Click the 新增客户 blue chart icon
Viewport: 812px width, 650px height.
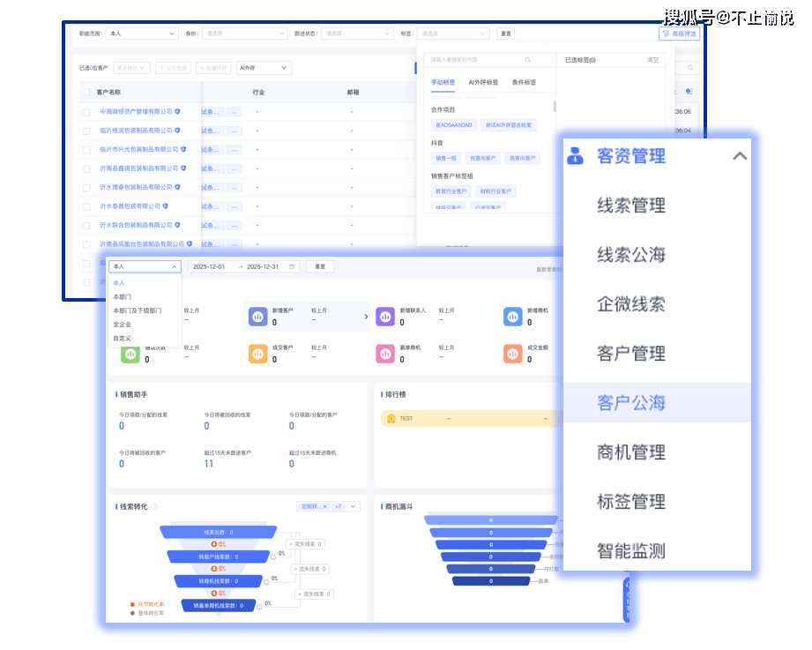(x=257, y=316)
